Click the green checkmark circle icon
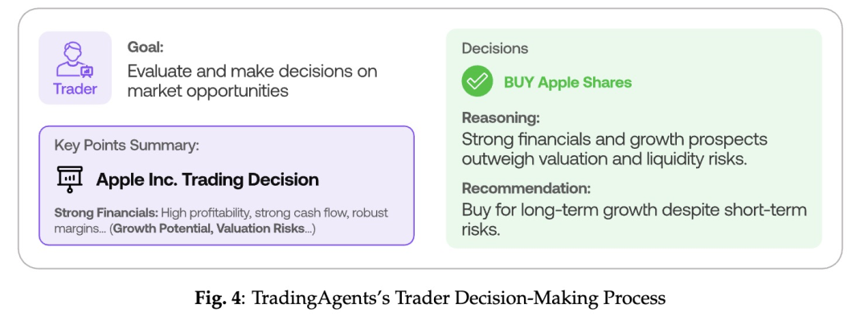This screenshot has width=868, height=321. click(477, 82)
